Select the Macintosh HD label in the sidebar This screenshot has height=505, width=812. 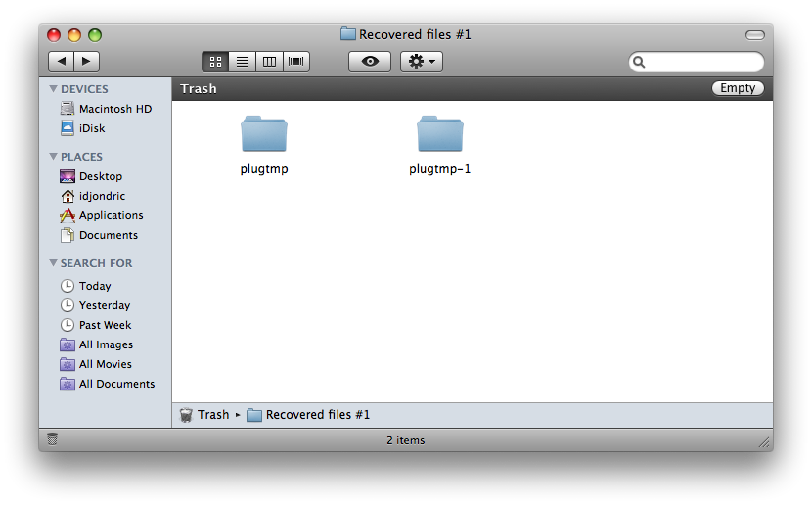[x=115, y=109]
